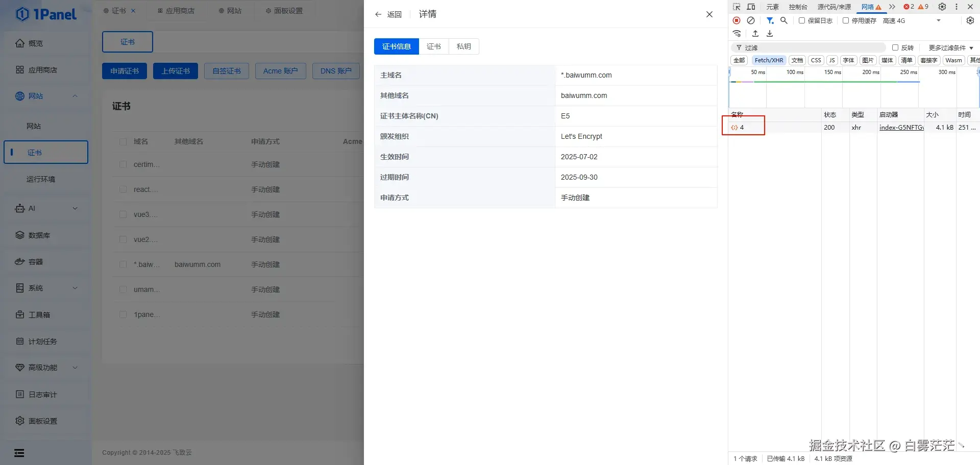Open network search magnifier
Image resolution: width=980 pixels, height=465 pixels.
pyautogui.click(x=784, y=20)
